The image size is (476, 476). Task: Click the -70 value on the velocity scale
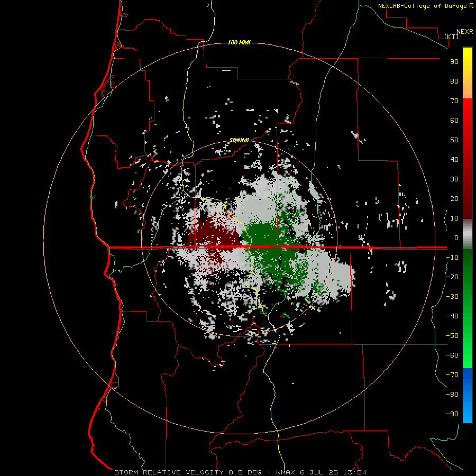coord(452,375)
